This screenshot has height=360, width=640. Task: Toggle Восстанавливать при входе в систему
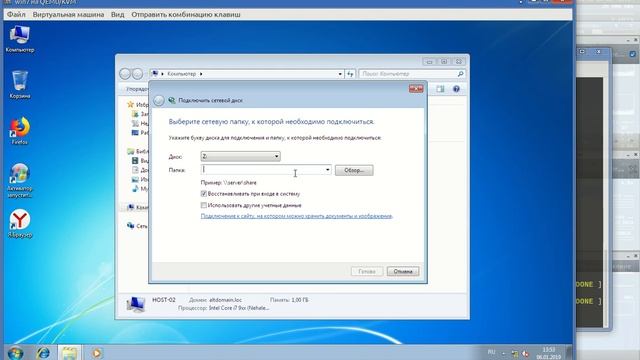(204, 194)
